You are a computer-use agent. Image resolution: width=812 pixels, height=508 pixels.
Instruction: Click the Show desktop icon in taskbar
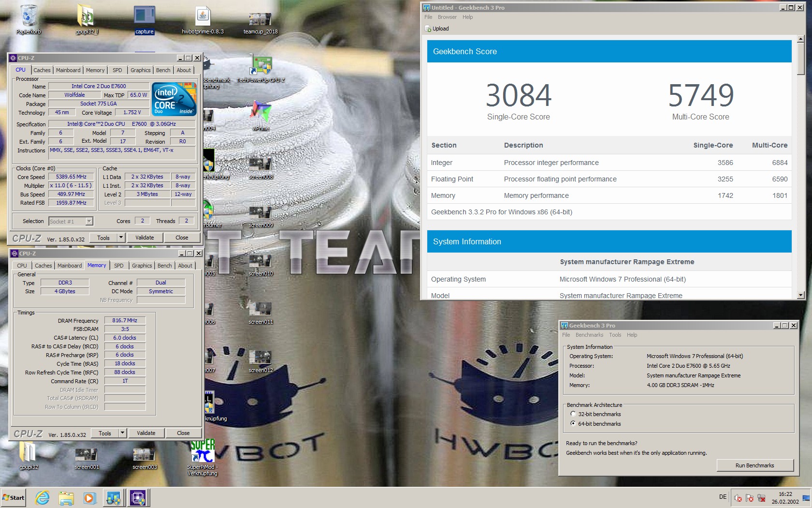click(806, 498)
